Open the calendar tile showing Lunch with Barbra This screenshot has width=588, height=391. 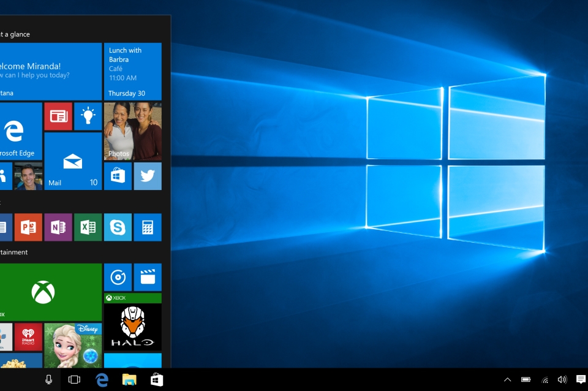133,71
